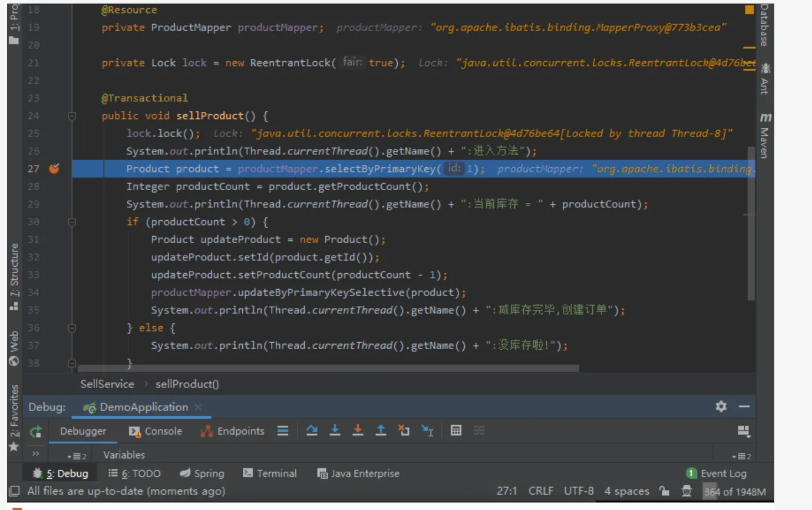This screenshot has height=510, width=812.
Task: Close the DemoApplication debug tab
Action: pyautogui.click(x=198, y=407)
